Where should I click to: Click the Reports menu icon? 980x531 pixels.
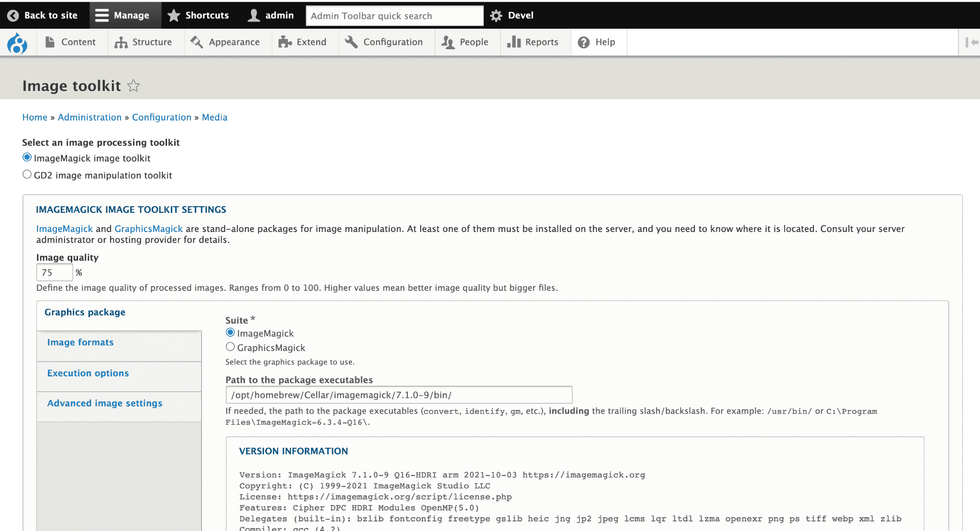(514, 41)
